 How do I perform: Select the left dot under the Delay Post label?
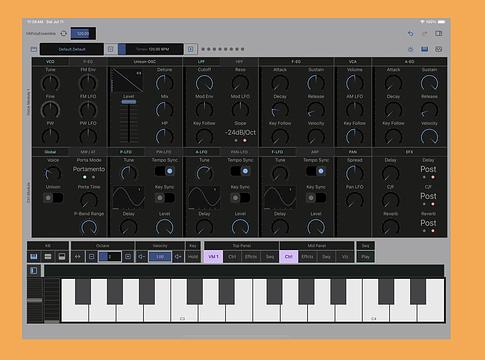424,177
